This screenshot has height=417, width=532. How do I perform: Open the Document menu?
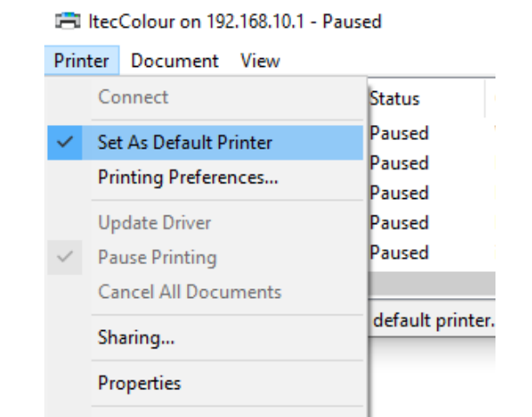175,61
